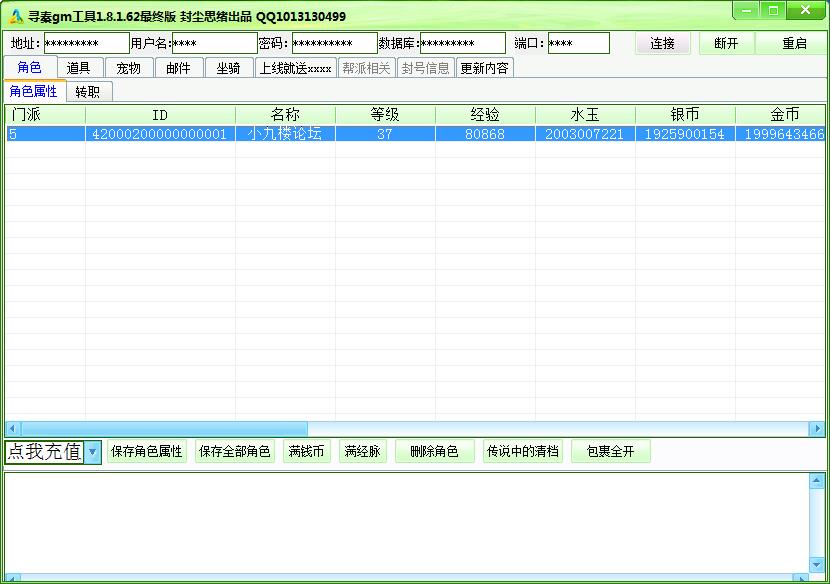Screen dimensions: 830x584
Task: Switch to the 坐骑 tab
Action: [229, 68]
